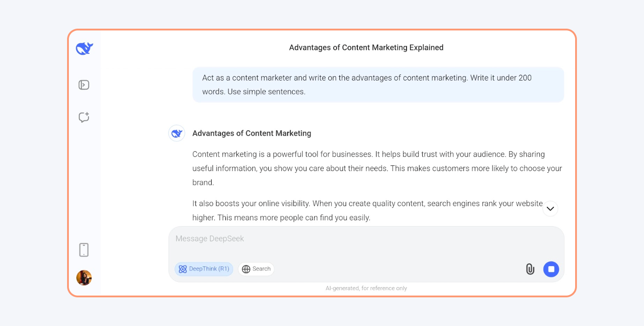
Task: Start a new chat via sidebar icon
Action: [84, 117]
